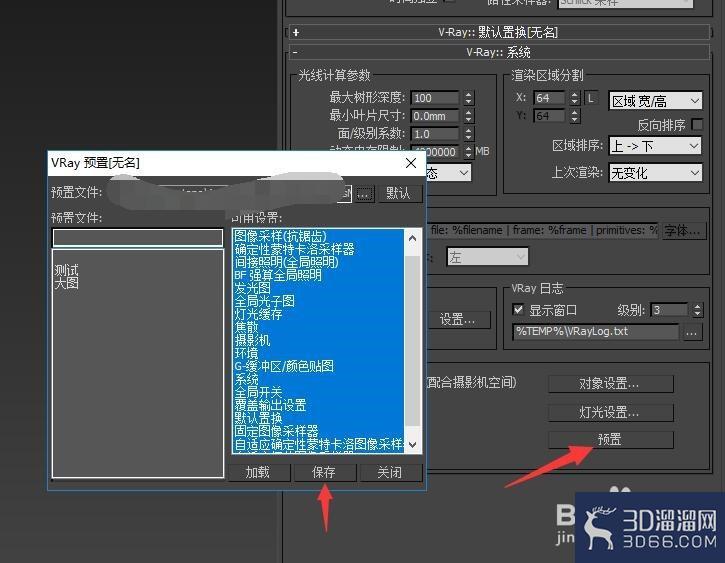
Task: Select G-缓冲区/颜色贴图 in settings list
Action: [x=284, y=366]
